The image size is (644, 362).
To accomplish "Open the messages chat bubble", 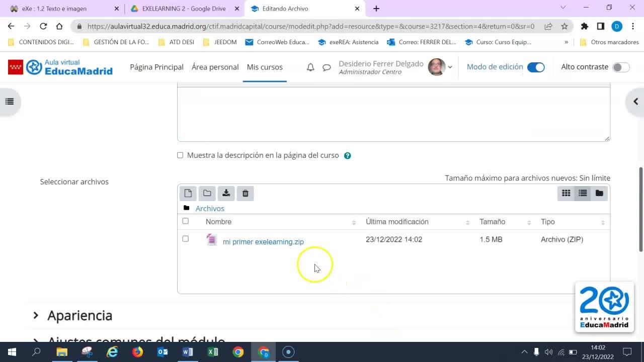I will [327, 67].
